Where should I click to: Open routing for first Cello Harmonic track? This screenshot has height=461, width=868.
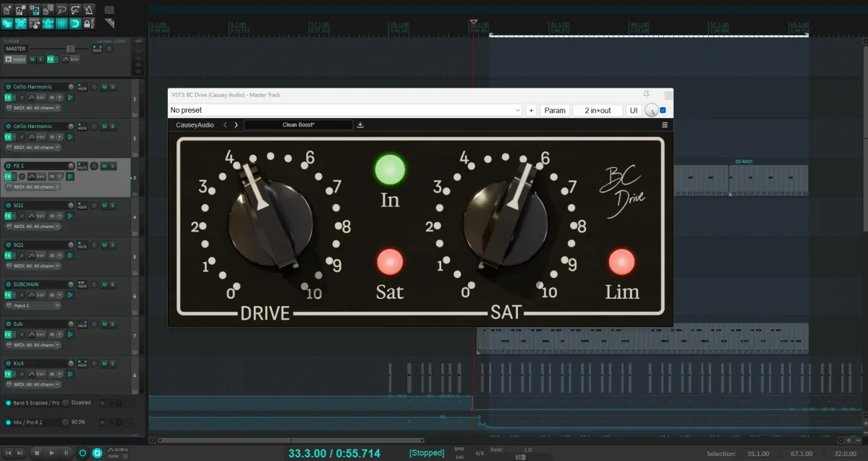pos(82,87)
